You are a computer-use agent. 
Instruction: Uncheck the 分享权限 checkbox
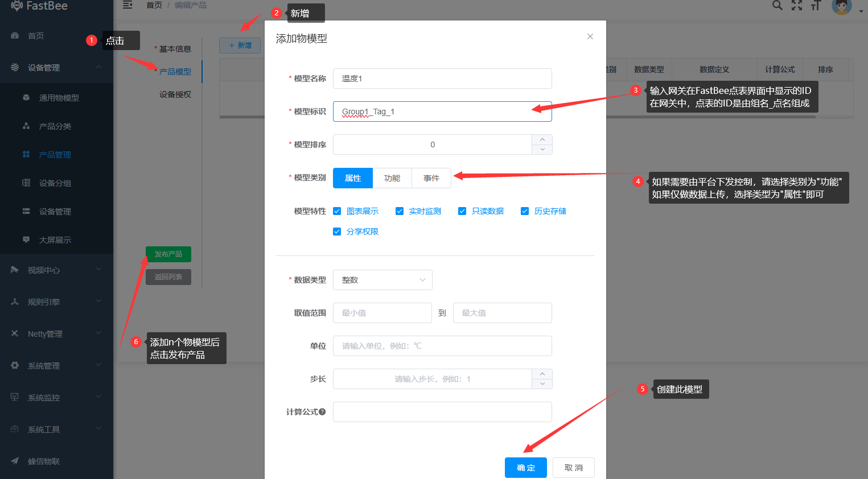tap(337, 231)
